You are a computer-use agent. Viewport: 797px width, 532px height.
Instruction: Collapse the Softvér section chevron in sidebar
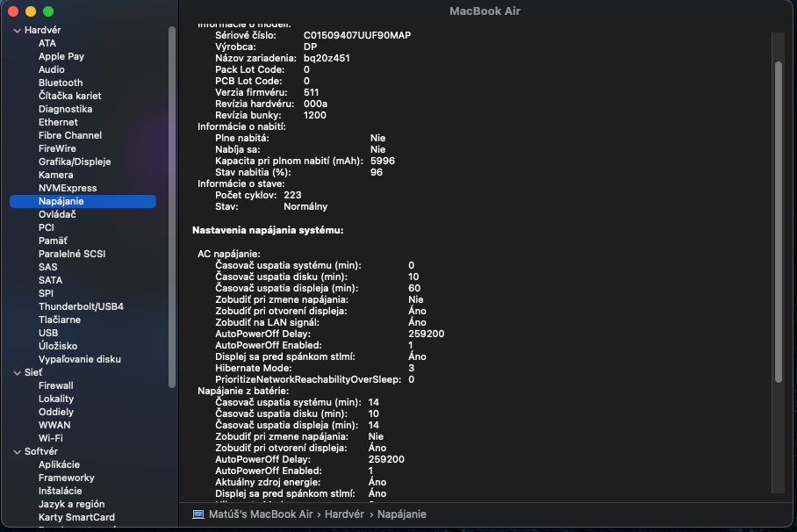click(x=17, y=451)
